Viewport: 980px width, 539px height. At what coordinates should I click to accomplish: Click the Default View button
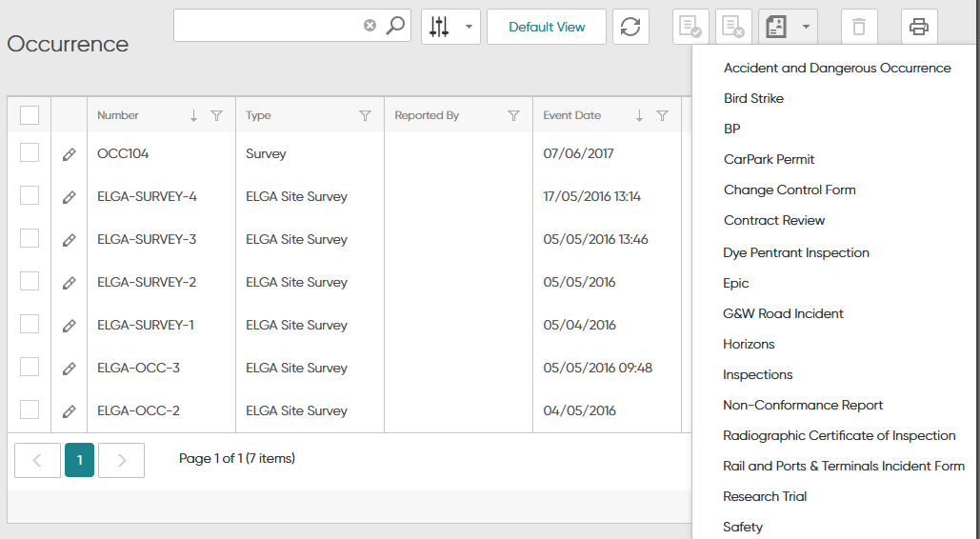547,27
